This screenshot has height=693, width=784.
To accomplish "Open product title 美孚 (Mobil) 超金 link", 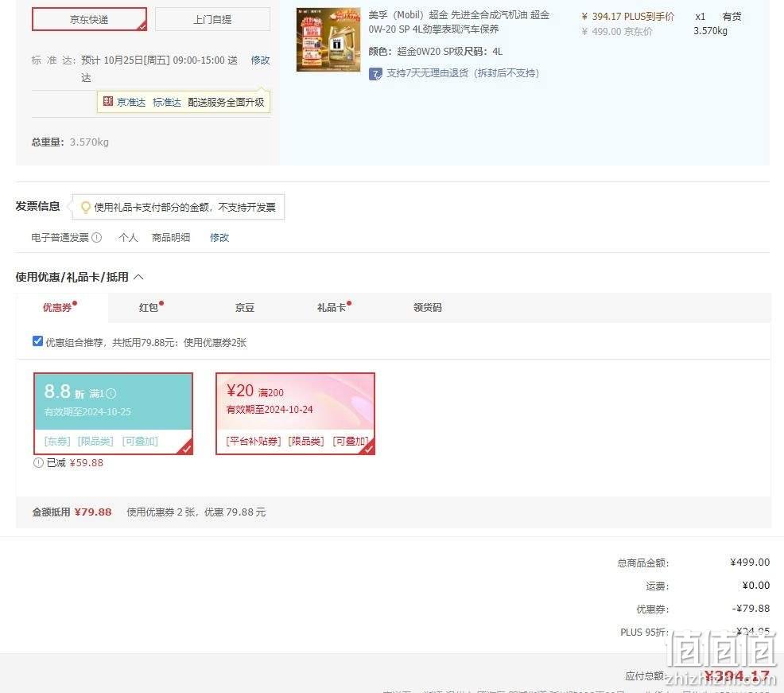I will [459, 22].
